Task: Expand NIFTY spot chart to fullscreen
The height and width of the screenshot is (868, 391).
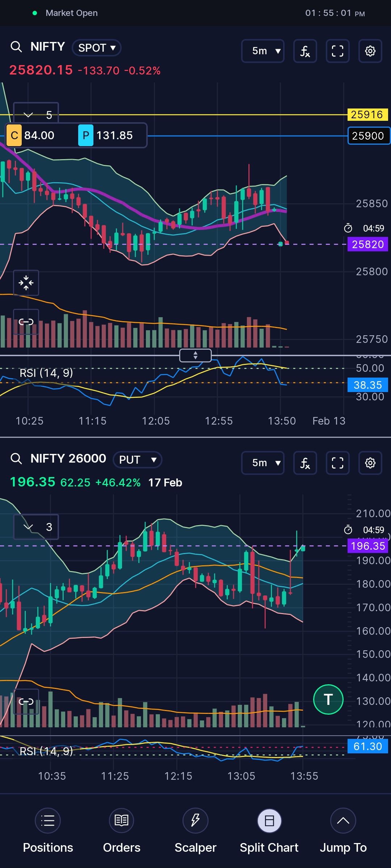Action: (x=337, y=51)
